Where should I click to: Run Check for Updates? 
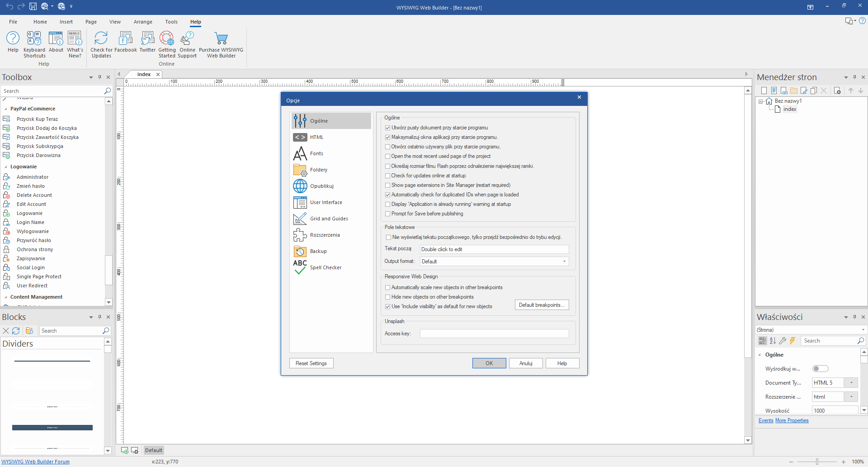(x=101, y=44)
